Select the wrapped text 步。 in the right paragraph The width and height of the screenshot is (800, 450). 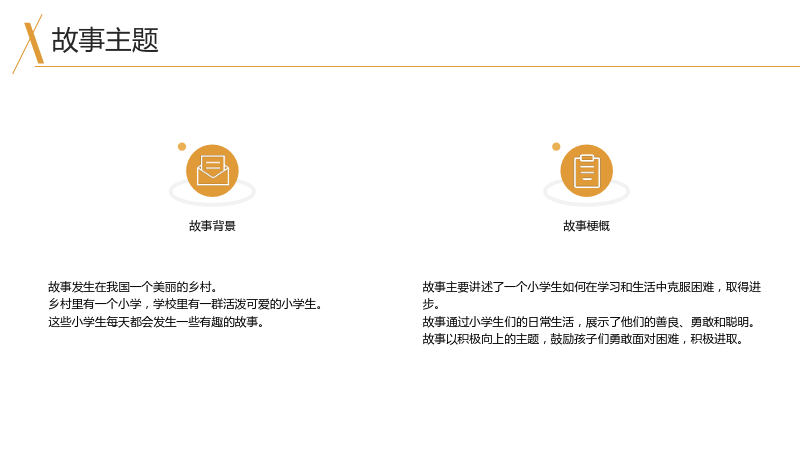(x=431, y=305)
